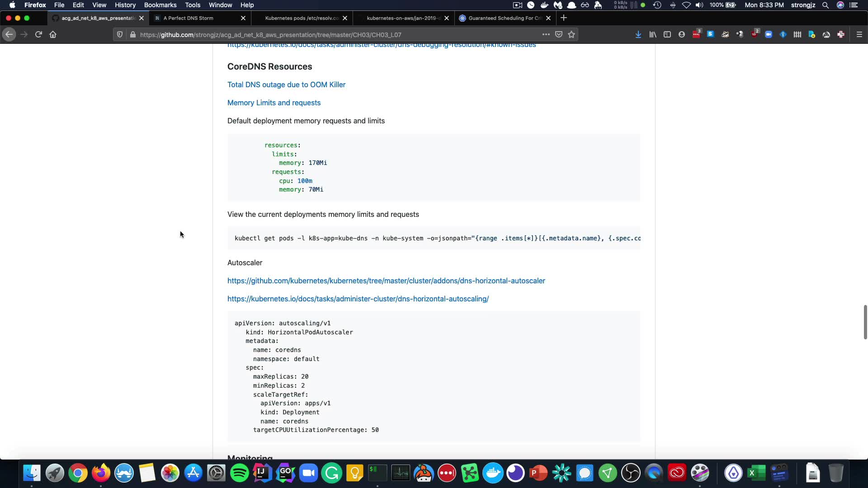868x488 pixels.
Task: Toggle the Firefox sidebar view
Action: pyautogui.click(x=667, y=34)
